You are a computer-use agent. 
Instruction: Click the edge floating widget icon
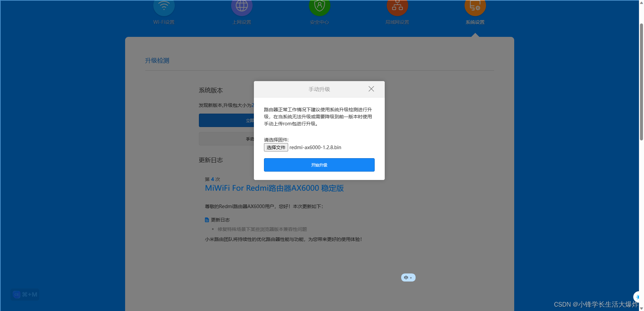(637, 297)
